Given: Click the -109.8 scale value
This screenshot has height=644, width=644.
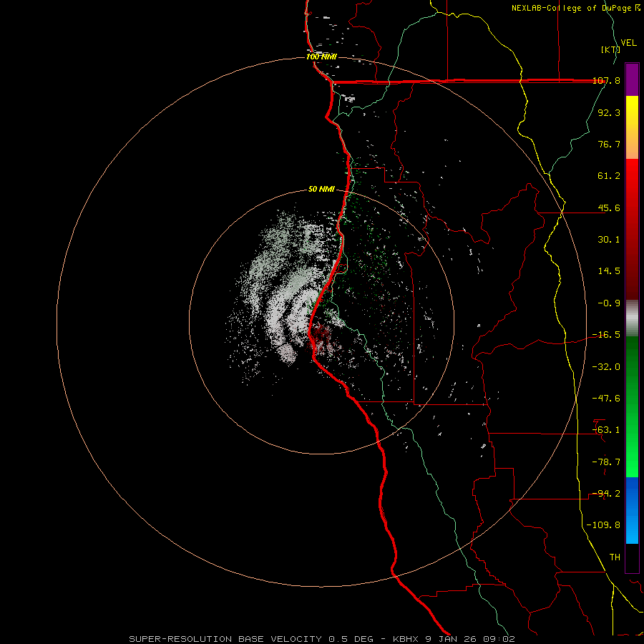Looking at the screenshot, I should tap(604, 525).
